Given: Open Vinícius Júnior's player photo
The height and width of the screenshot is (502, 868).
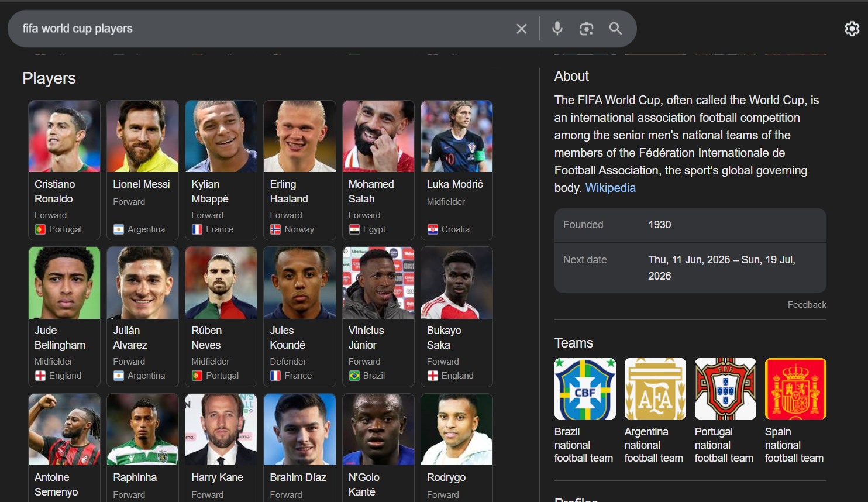Looking at the screenshot, I should (x=378, y=283).
